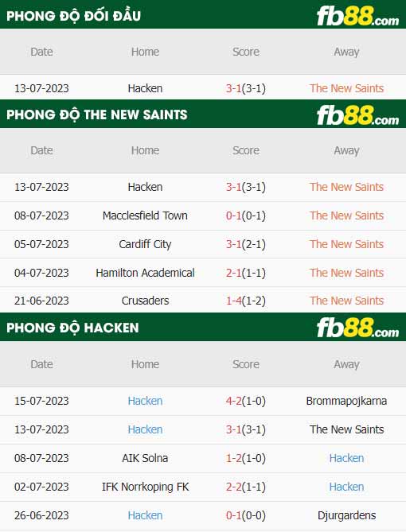The height and width of the screenshot is (532, 406).
Task: Click Hamilton Academical team name
Action: point(145,273)
